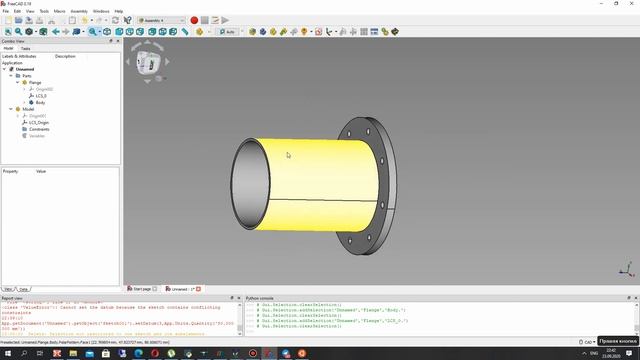Open the undo history dropdown arrow
Viewport: 640px width, 360px height.
(x=91, y=20)
